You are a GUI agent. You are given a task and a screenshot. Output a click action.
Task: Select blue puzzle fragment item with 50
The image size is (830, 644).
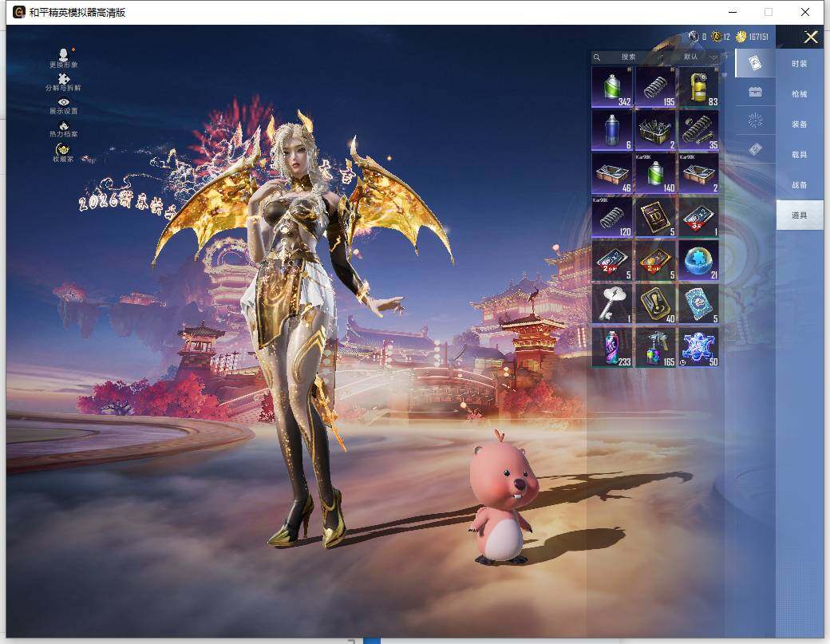[x=699, y=348]
